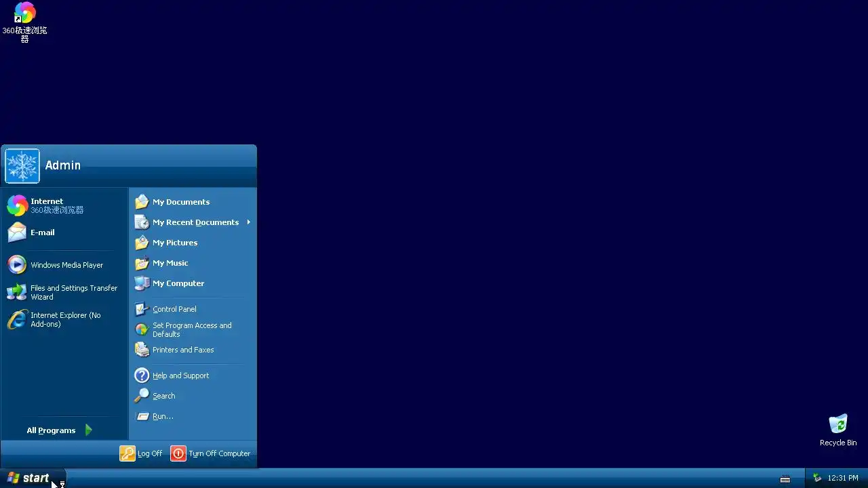Click the Windows Media Player label text
Image resolution: width=868 pixels, height=488 pixels.
pyautogui.click(x=67, y=265)
